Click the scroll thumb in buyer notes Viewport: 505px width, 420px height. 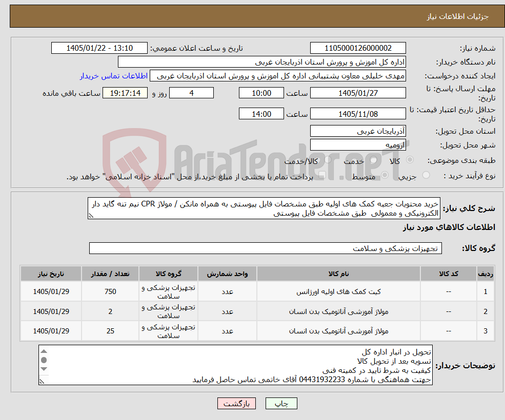coord(44,360)
